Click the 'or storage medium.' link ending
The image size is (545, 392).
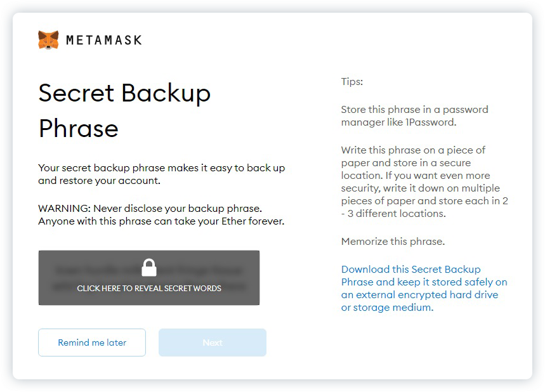click(387, 308)
